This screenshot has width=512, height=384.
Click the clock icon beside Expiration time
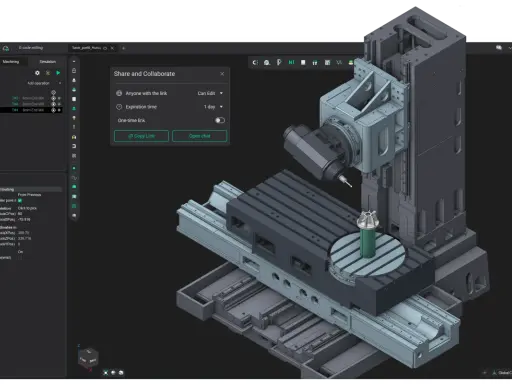point(119,107)
